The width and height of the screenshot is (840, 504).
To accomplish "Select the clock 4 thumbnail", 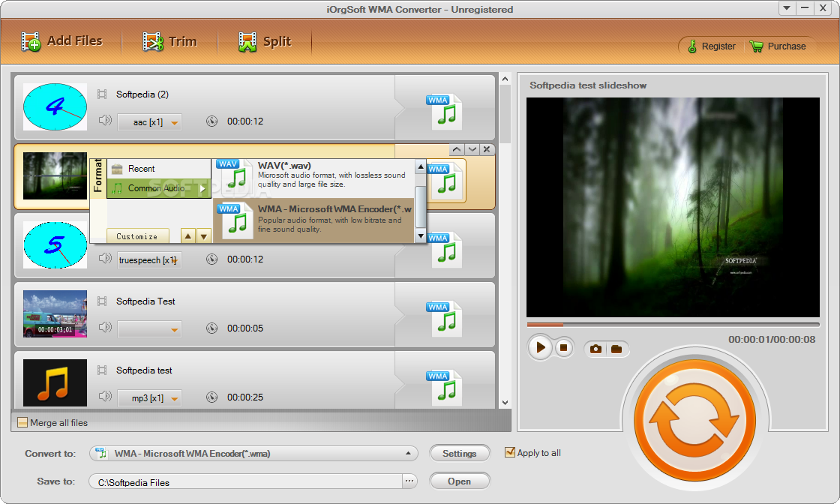I will [55, 106].
